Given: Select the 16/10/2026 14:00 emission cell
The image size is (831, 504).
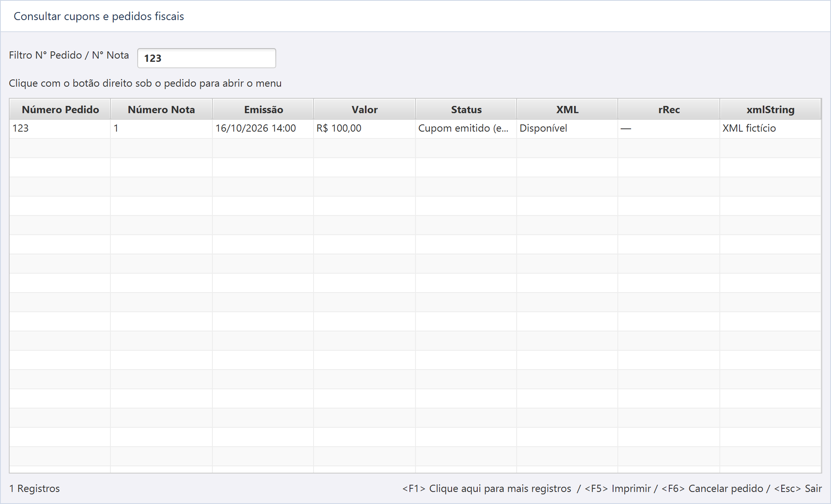Looking at the screenshot, I should (263, 128).
